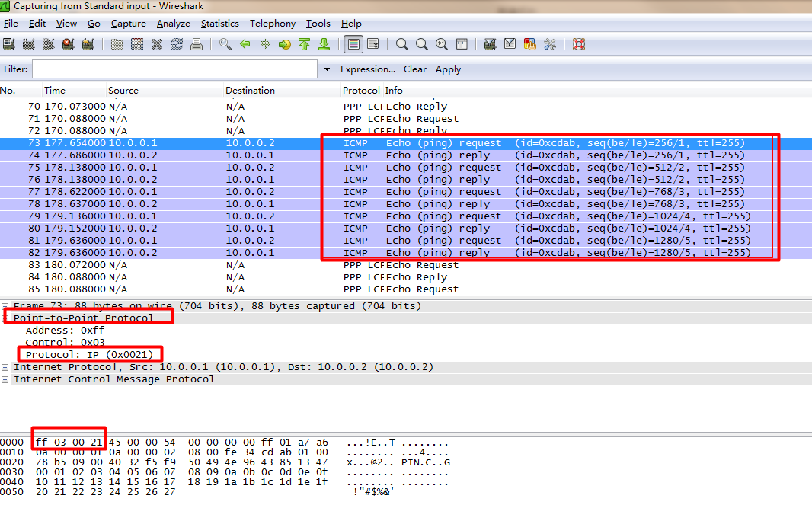Select packet 79 with seq 1024/4 request
Screen dimensions: 812x505
coord(406,216)
